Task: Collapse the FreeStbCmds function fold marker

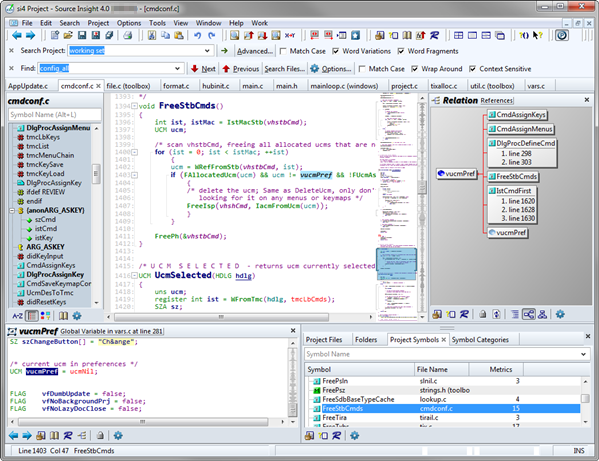Action: pos(134,106)
